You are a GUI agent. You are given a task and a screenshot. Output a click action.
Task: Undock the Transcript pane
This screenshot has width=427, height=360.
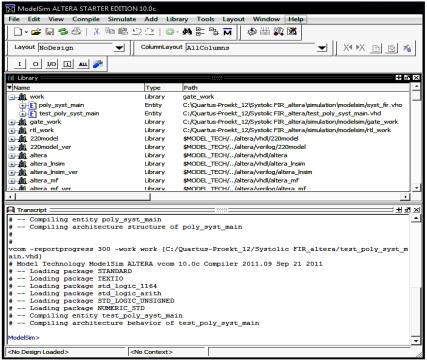[x=407, y=210]
